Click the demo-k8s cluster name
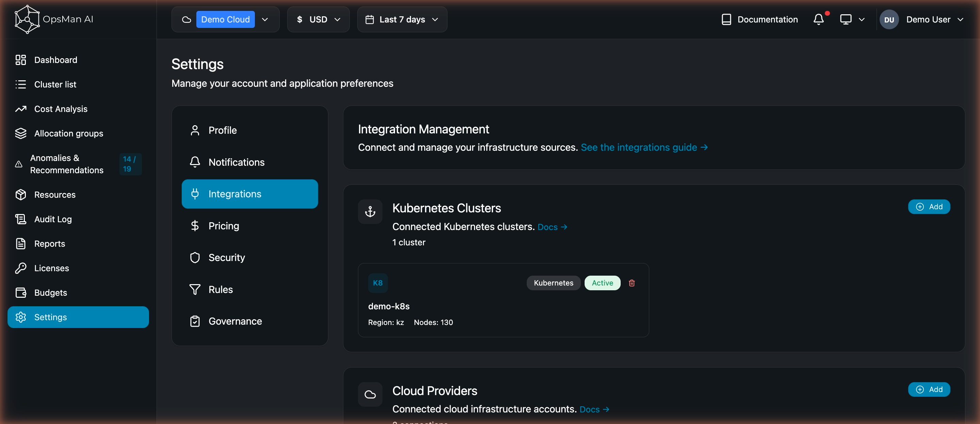This screenshot has width=980, height=424. pyautogui.click(x=389, y=306)
